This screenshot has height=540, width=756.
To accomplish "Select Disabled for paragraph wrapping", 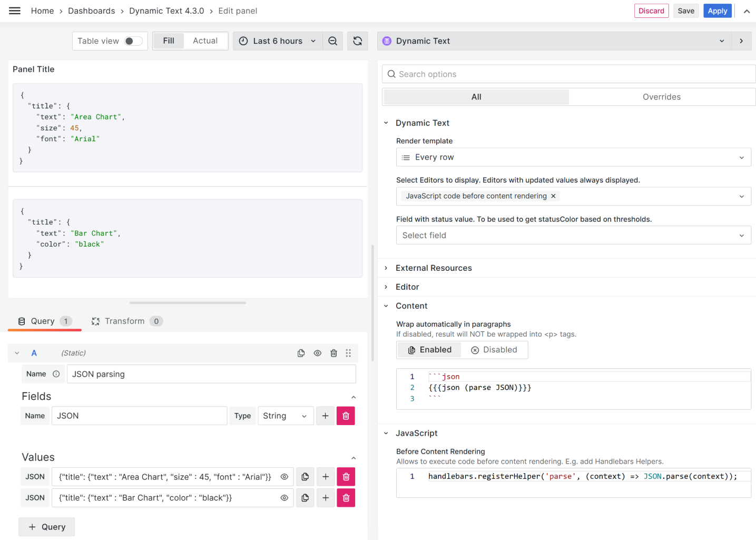I will tap(494, 350).
